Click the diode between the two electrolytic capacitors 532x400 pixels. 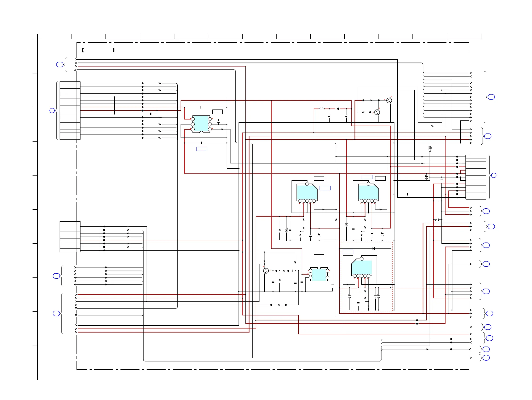click(338, 109)
